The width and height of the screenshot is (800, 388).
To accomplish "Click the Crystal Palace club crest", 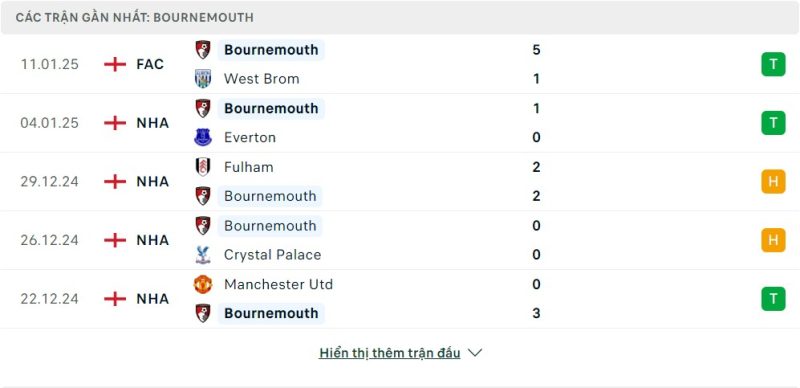I will click(203, 255).
